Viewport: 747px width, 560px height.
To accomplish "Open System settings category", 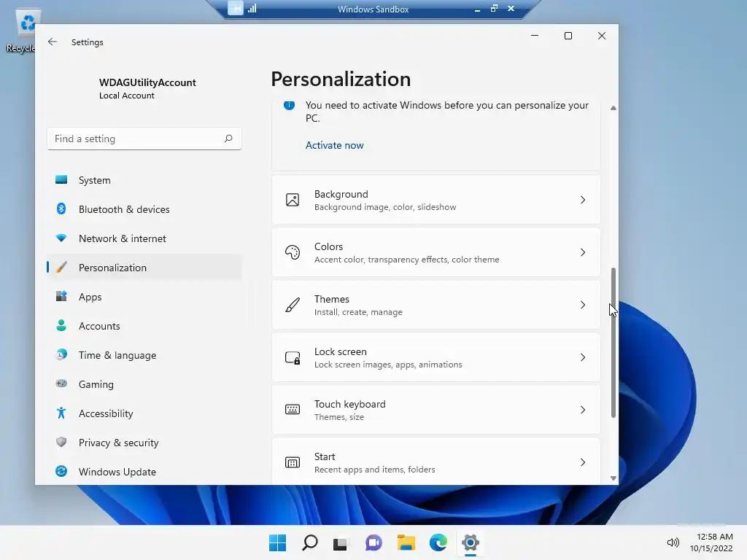I will tap(144, 181).
